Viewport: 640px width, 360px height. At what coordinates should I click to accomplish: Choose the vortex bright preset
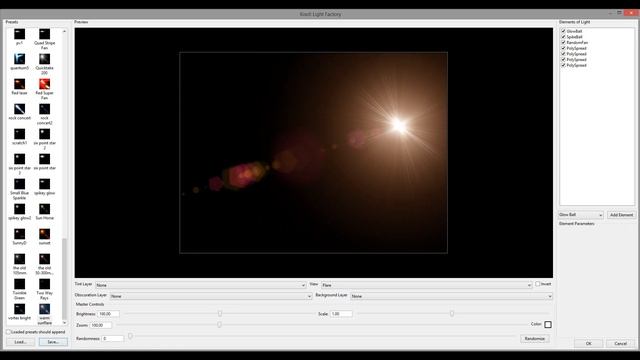click(x=19, y=309)
